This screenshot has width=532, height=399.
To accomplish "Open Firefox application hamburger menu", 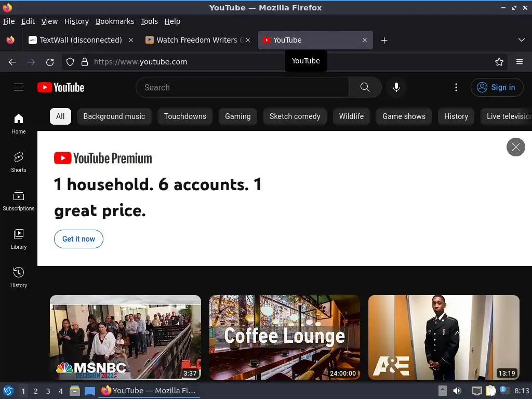I will (519, 62).
